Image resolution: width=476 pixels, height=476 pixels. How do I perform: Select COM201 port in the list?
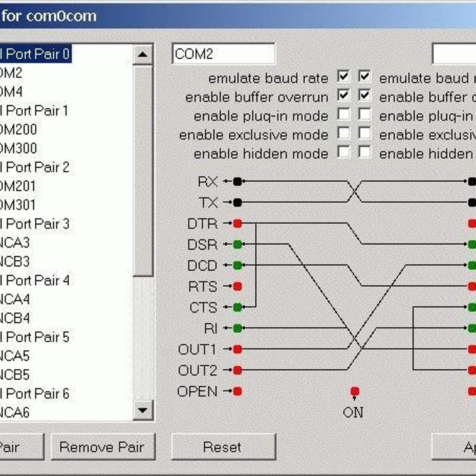coord(18,186)
